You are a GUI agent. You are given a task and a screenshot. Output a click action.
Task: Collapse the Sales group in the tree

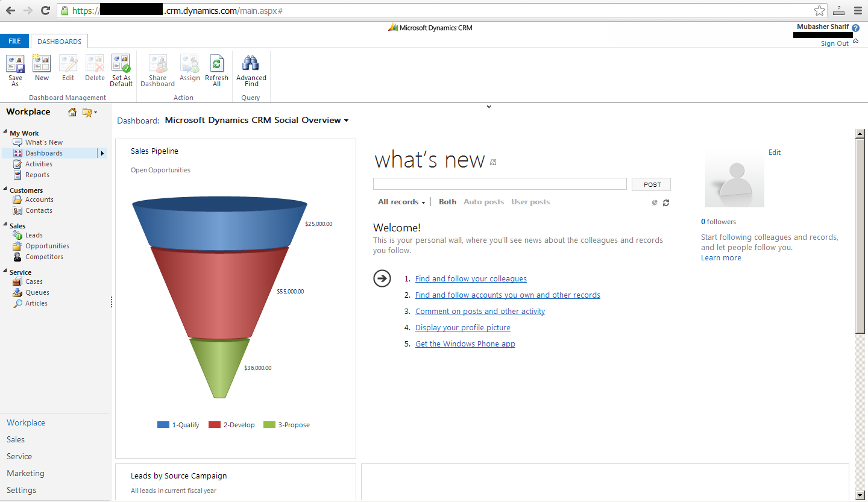[x=5, y=225]
